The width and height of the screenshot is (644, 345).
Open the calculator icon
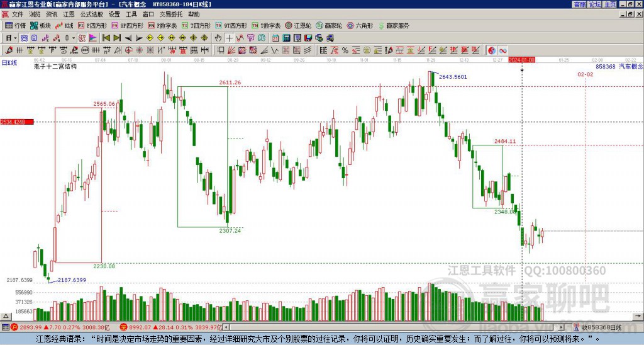click(286, 38)
